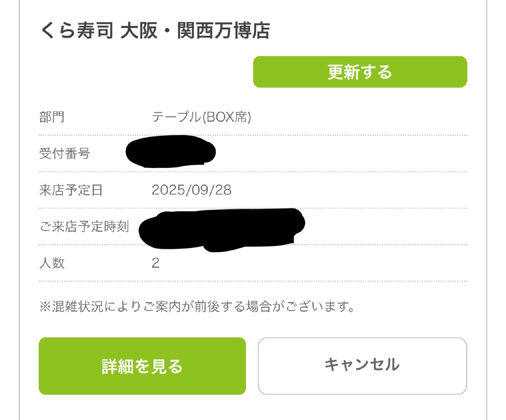Select the テーブル(BOX席) seat type value
506x420 pixels.
click(x=201, y=117)
